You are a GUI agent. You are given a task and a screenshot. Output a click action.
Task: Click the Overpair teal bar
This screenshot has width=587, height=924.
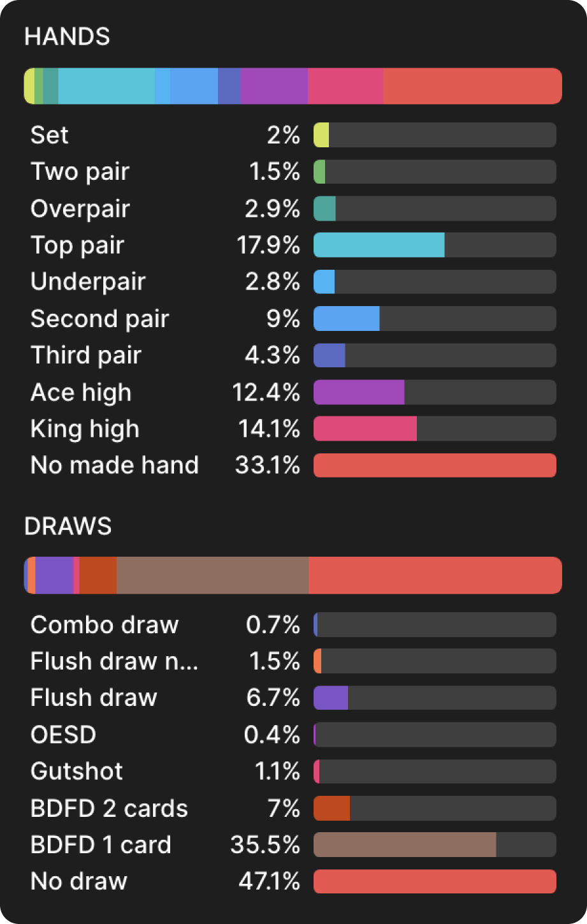[325, 209]
